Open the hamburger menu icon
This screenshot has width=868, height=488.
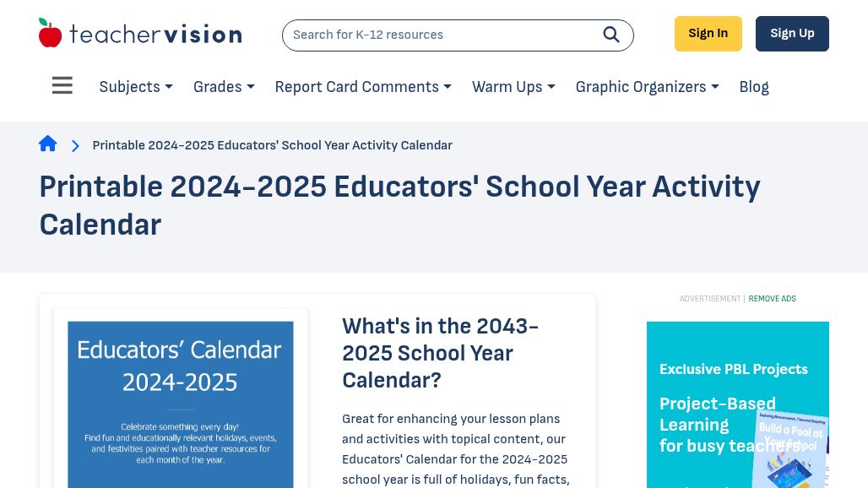coord(62,85)
